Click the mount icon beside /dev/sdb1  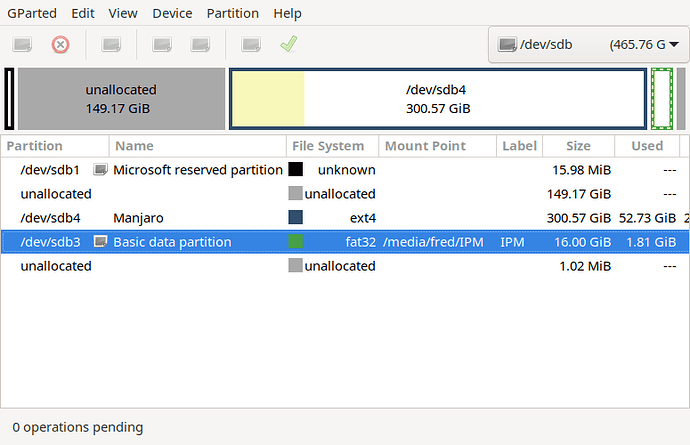click(x=100, y=169)
